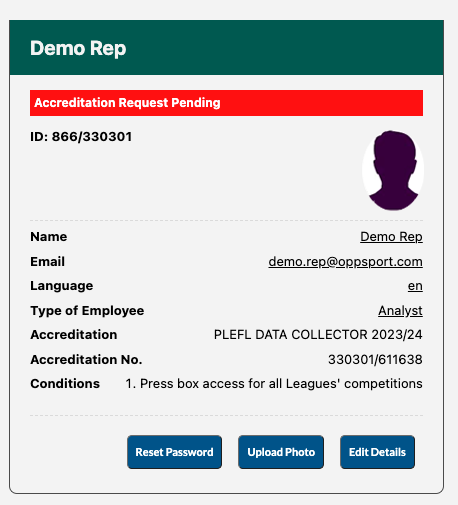Click the Conditions field label
Image resolution: width=458 pixels, height=505 pixels.
coord(65,384)
